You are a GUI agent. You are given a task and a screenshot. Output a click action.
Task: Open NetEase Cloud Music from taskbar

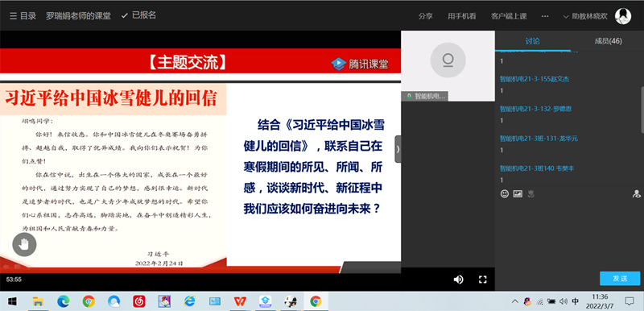(x=139, y=301)
